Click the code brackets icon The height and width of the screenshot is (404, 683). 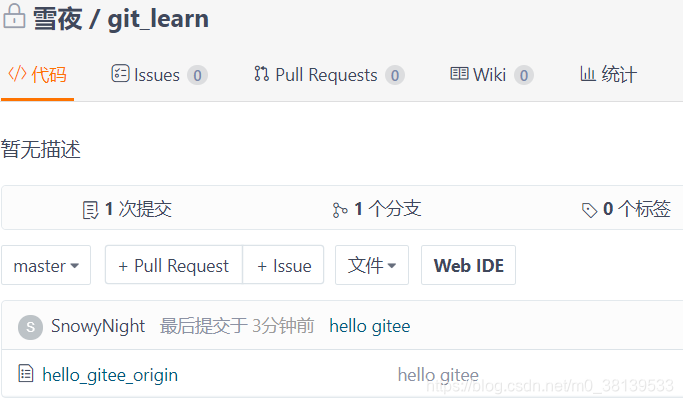17,74
